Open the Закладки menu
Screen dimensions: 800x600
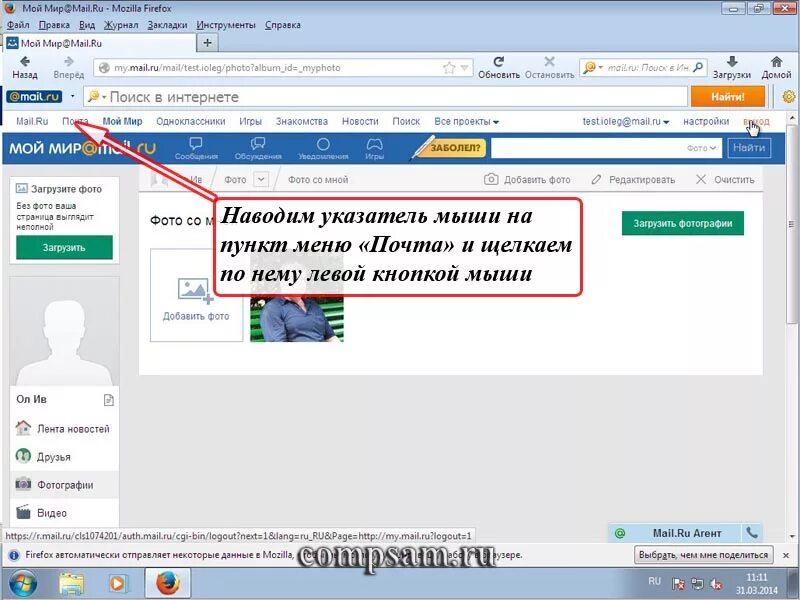pyautogui.click(x=167, y=25)
